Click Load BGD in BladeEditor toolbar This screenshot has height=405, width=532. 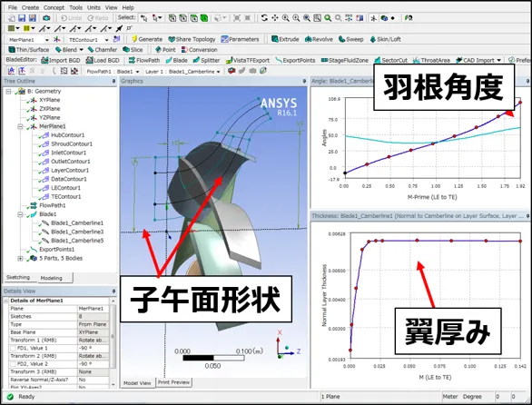(x=103, y=60)
